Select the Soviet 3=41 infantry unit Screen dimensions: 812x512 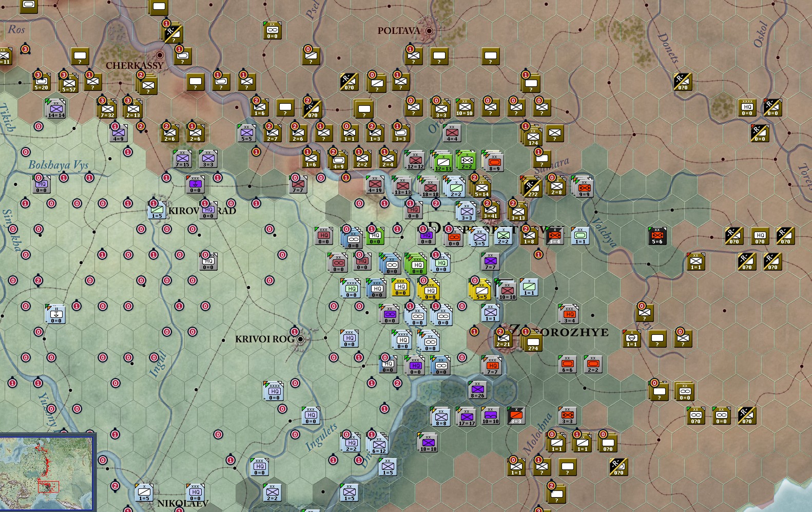pos(490,210)
